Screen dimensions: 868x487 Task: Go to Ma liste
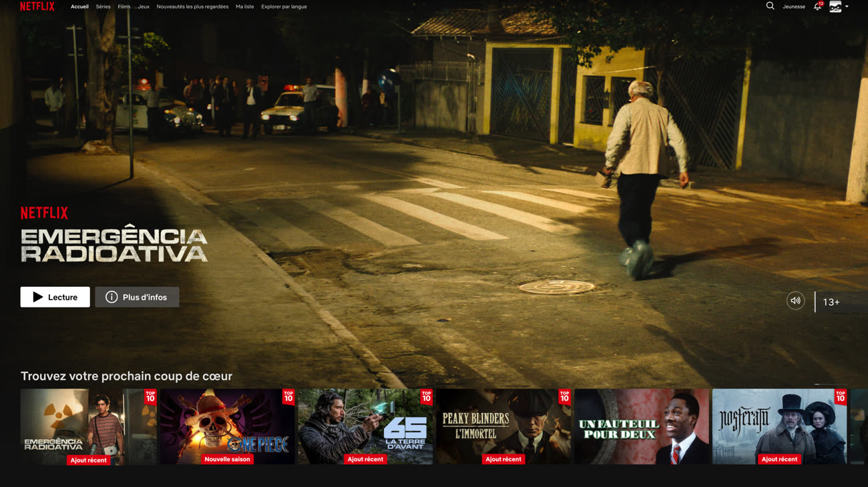[244, 7]
